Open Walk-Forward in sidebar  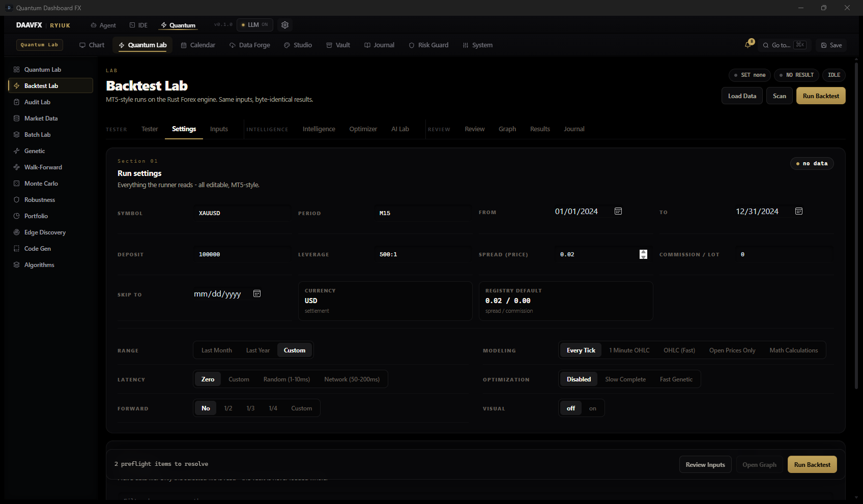(x=51, y=167)
